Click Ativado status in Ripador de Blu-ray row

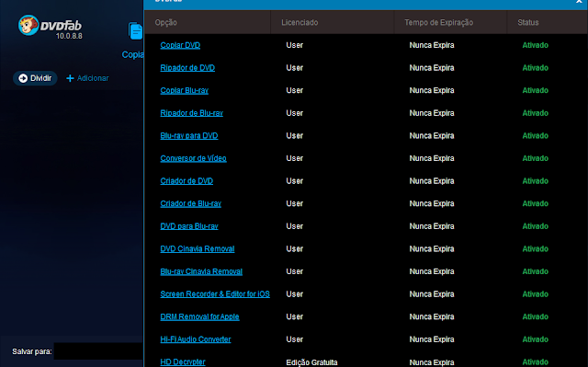point(535,113)
